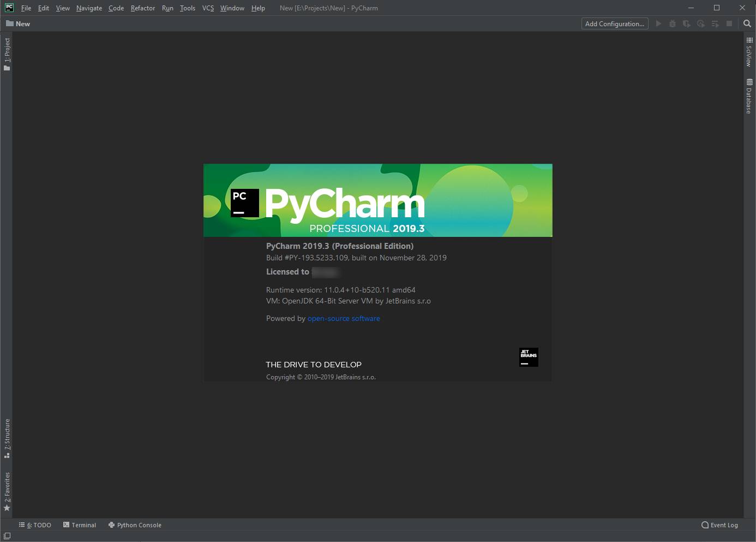Click the Run with Coverage icon

(x=687, y=23)
